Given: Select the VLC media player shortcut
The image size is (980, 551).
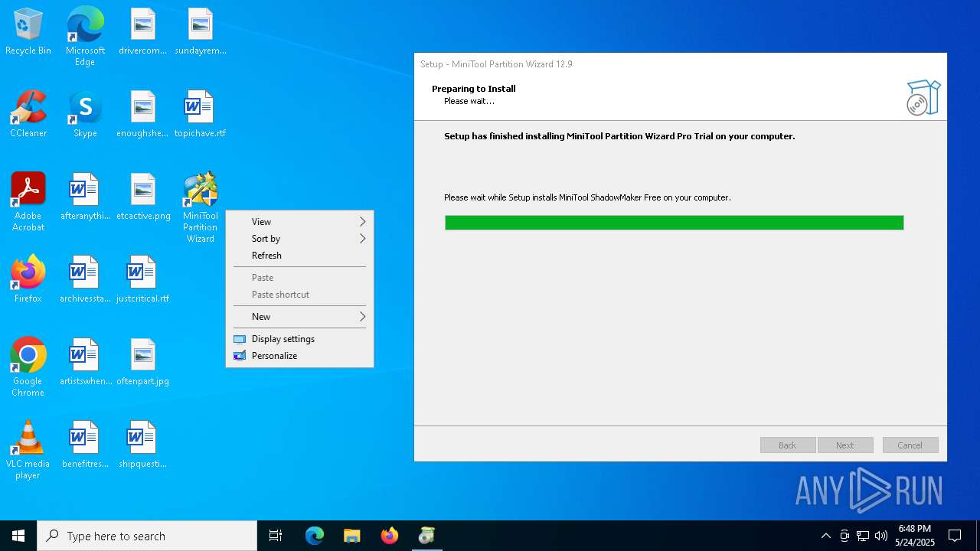Looking at the screenshot, I should (28, 450).
